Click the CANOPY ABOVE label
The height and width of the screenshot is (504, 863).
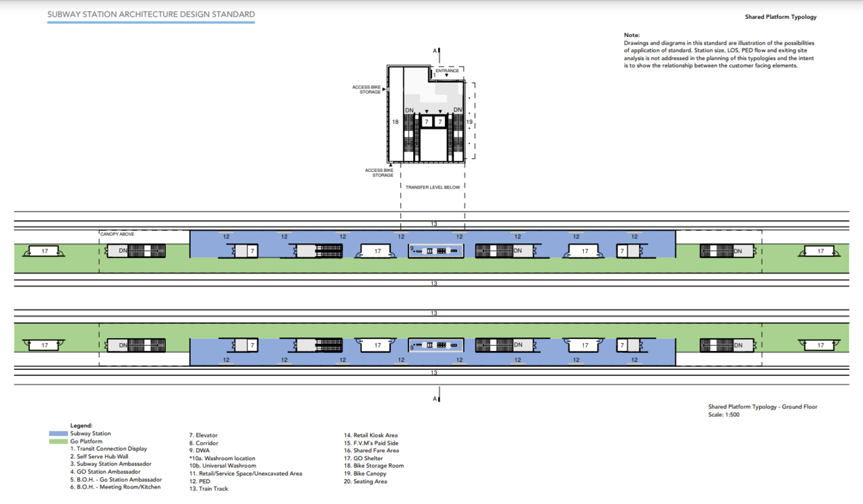(117, 234)
